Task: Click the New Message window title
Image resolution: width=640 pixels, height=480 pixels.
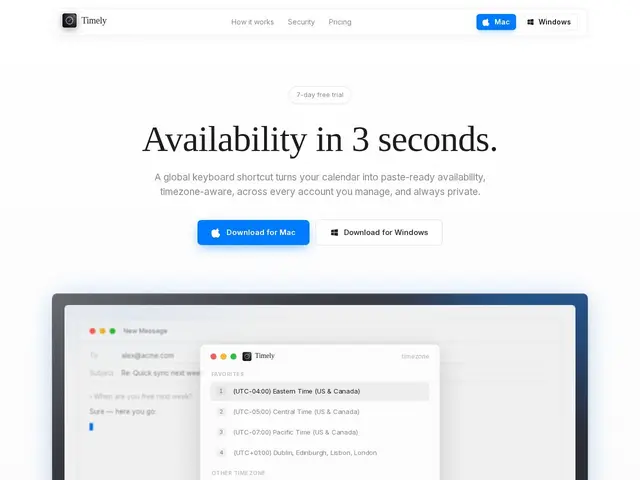Action: 145,331
